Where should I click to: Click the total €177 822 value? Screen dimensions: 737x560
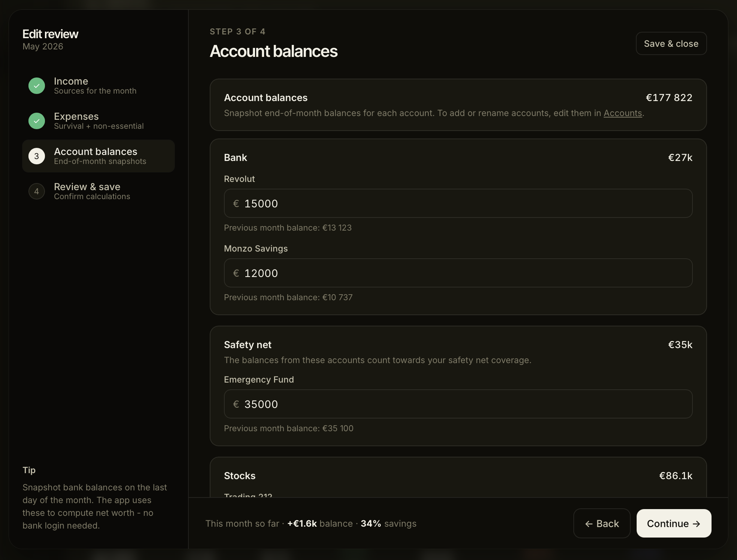(x=669, y=98)
